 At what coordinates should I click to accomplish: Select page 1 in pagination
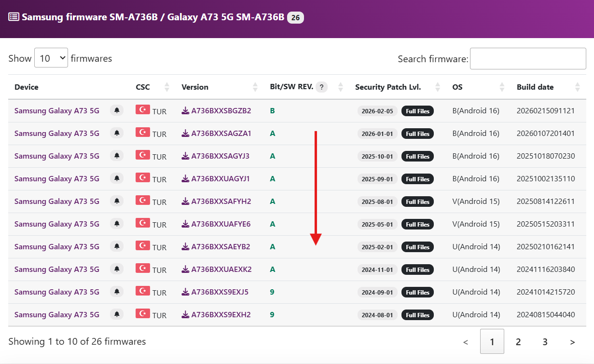(492, 342)
